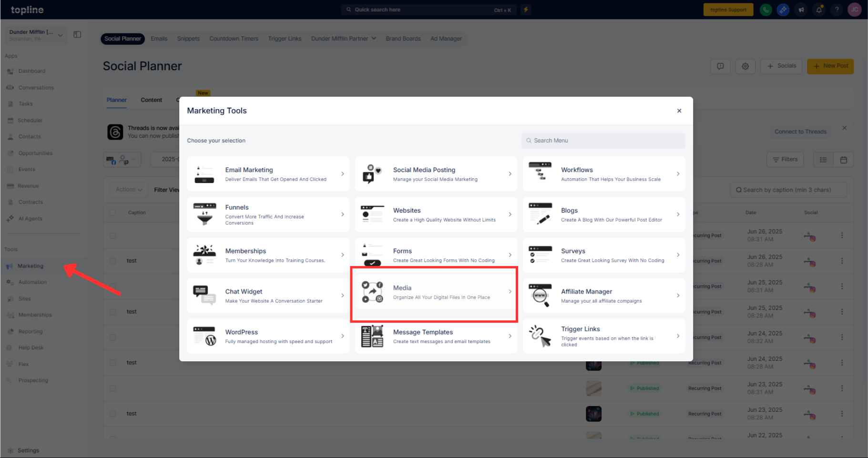
Task: Switch to the Snippets tab
Action: (x=188, y=39)
